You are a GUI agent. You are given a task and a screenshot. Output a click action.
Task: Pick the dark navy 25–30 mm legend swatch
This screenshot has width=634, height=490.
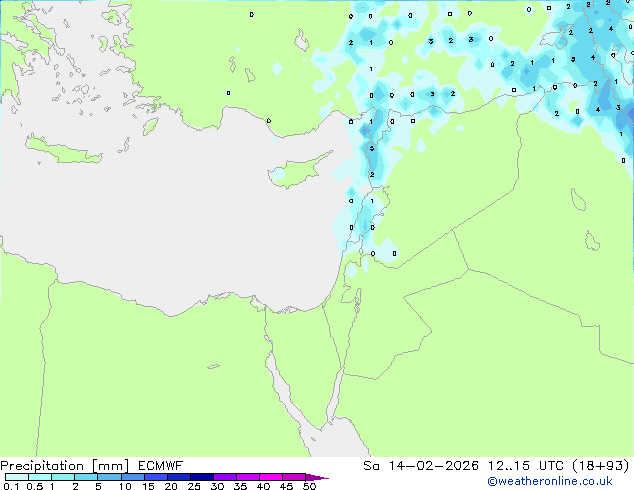[x=202, y=477]
